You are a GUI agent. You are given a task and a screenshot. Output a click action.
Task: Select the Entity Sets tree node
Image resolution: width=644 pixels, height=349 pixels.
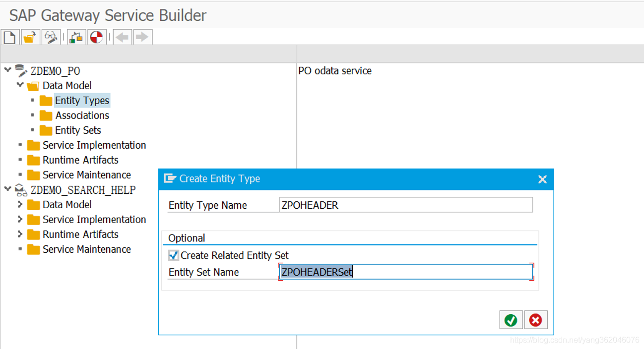click(x=78, y=130)
